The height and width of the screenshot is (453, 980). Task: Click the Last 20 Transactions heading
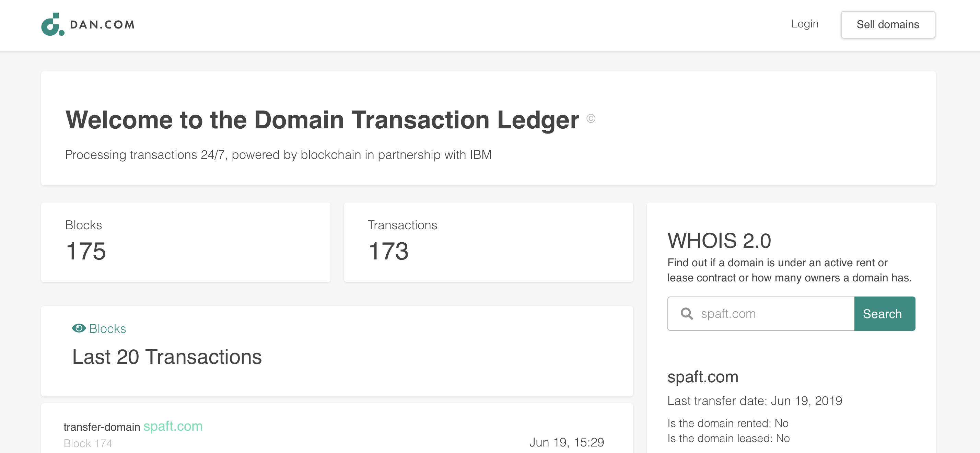(167, 357)
